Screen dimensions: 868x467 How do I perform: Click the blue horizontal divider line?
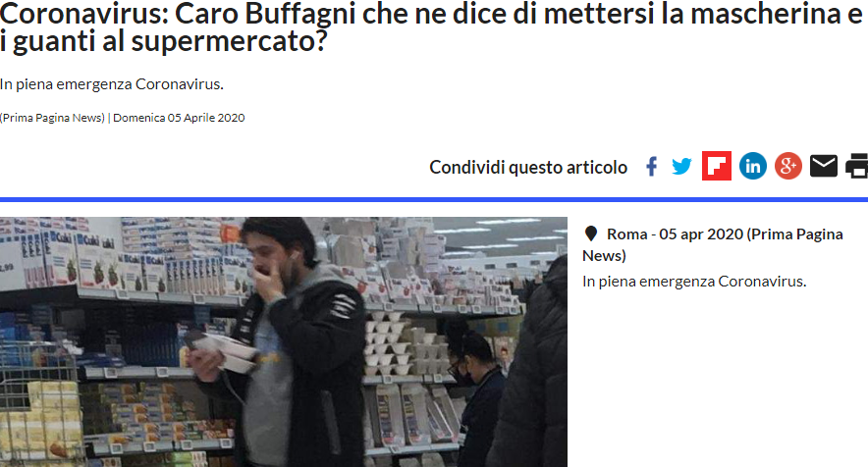[434, 199]
